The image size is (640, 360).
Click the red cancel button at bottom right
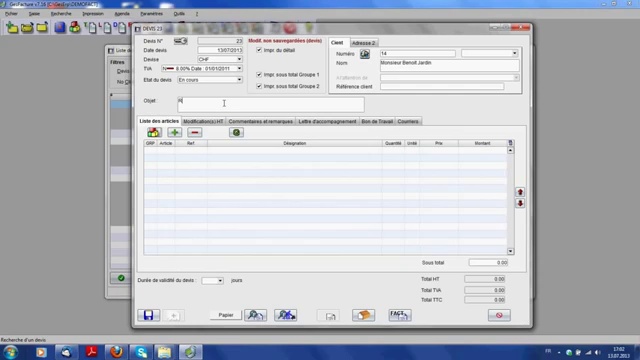499,315
